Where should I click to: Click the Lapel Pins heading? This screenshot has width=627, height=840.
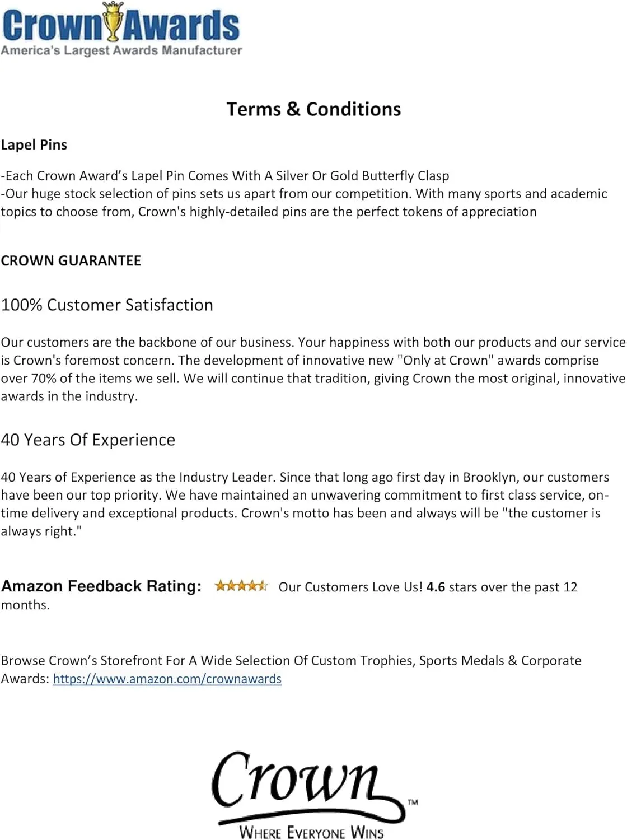coord(34,145)
